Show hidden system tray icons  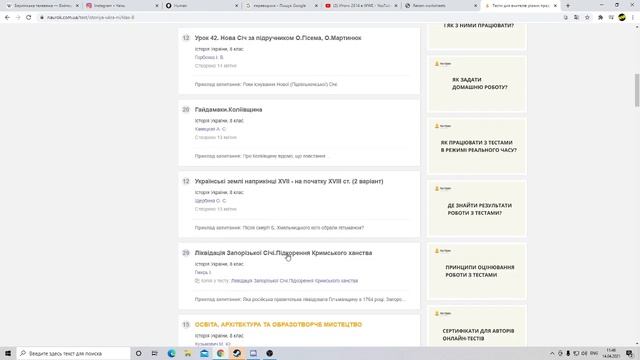pyautogui.click(x=552, y=353)
